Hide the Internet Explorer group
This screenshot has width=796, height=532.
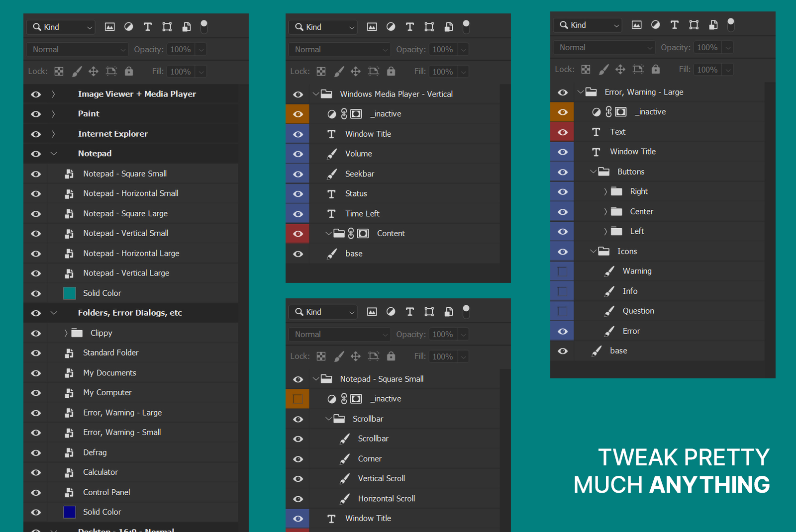coord(36,134)
